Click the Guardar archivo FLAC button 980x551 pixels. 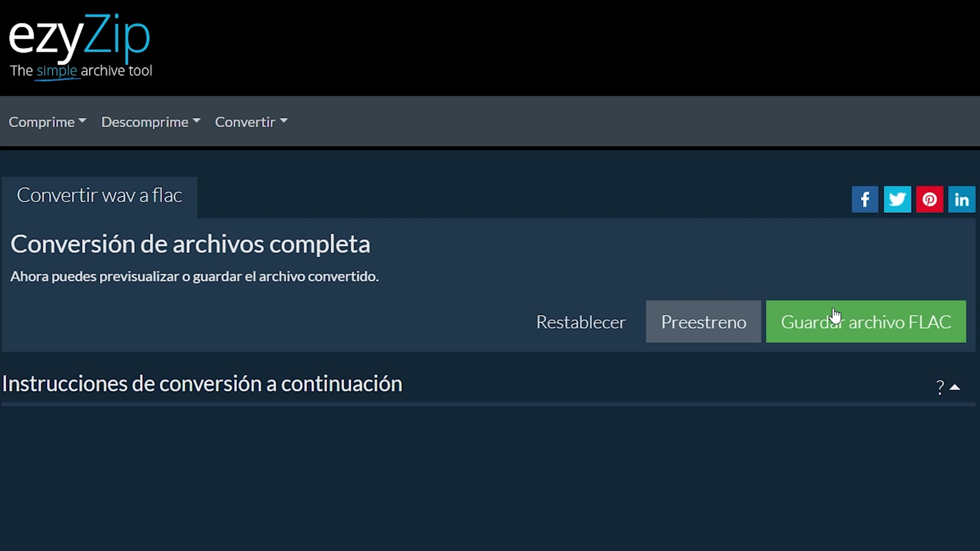866,321
